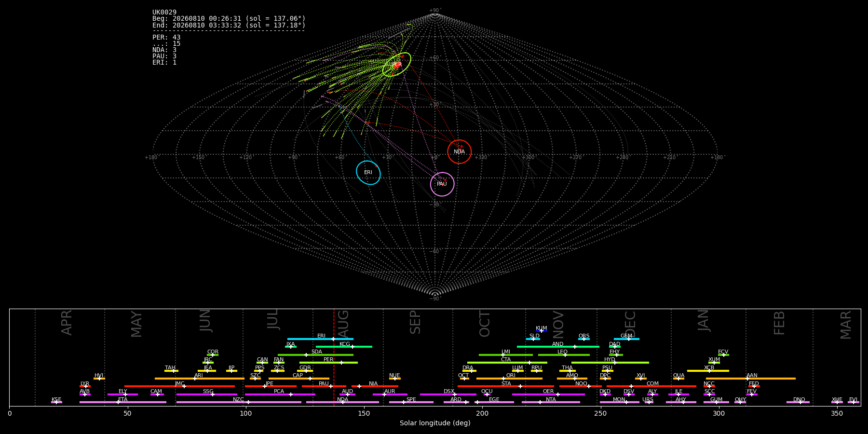Click the Solar longitude axis label

pos(435,423)
